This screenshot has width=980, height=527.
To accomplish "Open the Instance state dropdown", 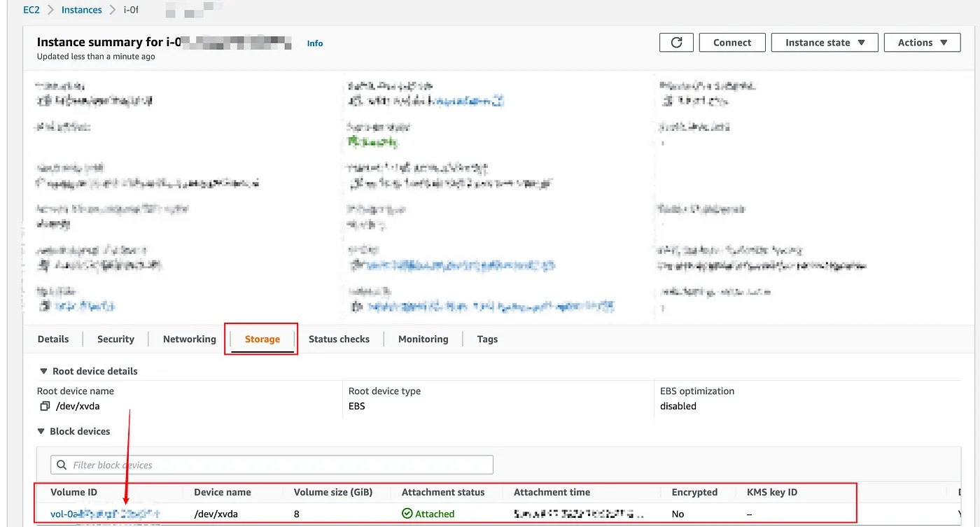I will (824, 42).
